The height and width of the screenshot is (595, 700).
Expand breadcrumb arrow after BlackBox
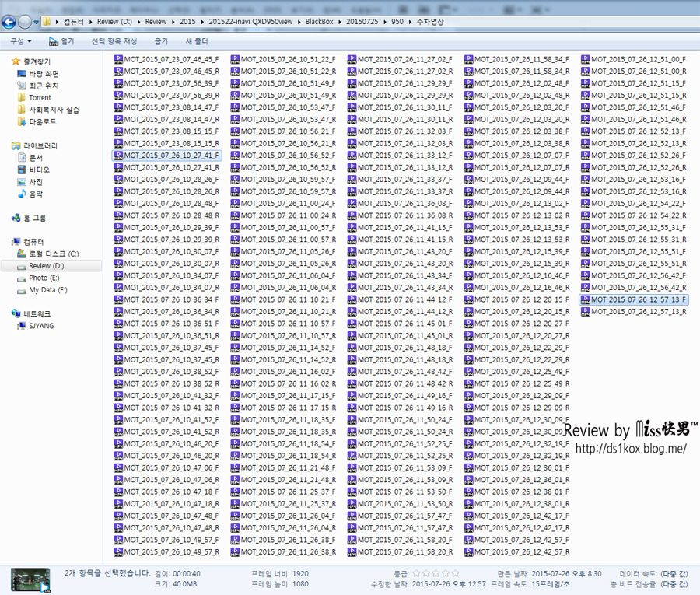[x=340, y=22]
